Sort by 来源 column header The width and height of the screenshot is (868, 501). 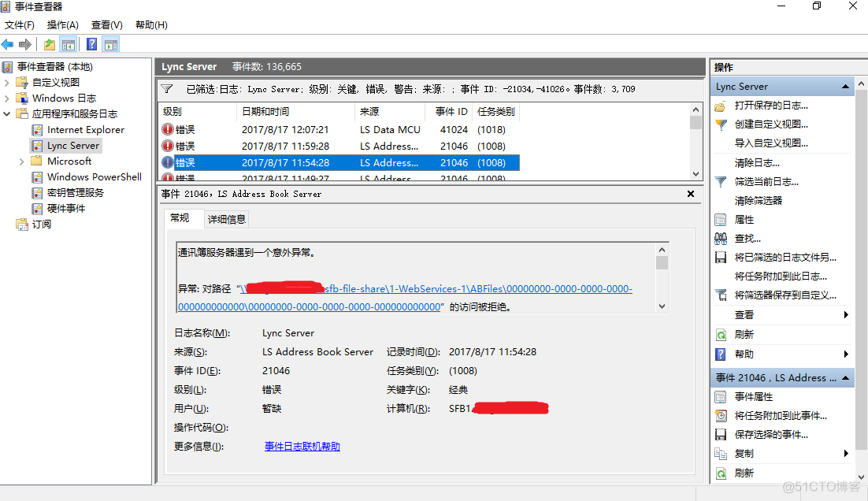point(390,112)
